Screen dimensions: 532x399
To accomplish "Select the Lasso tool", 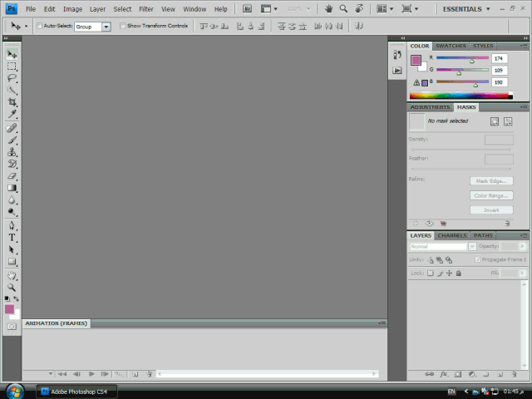I will click(12, 77).
